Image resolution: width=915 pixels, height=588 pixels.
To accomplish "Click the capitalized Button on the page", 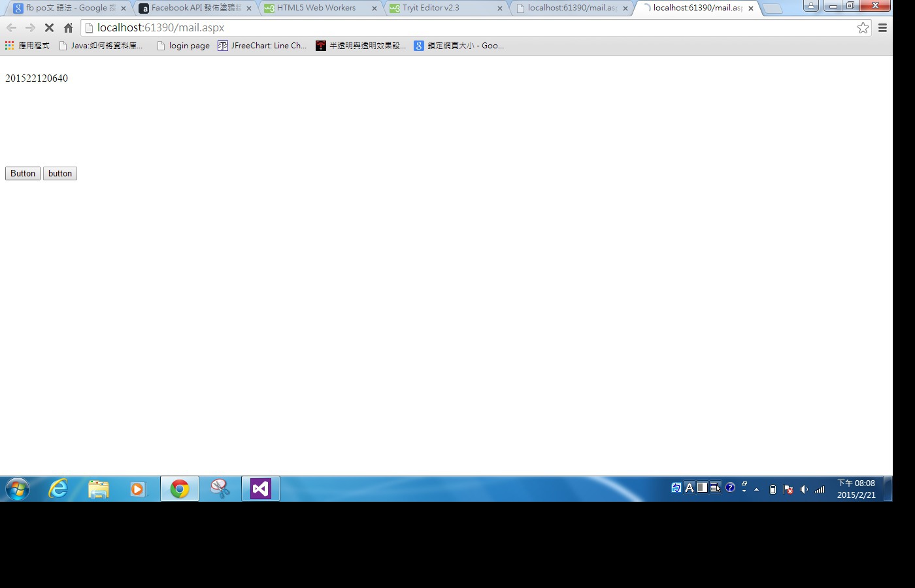I will point(23,174).
